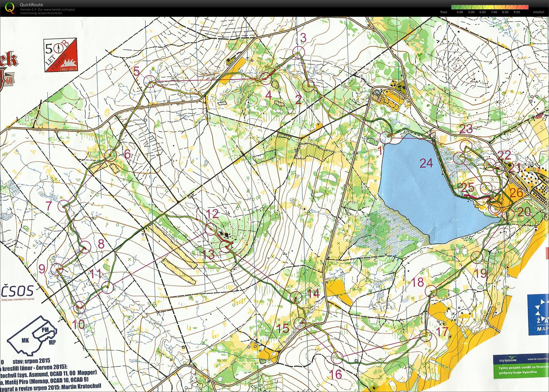Click control number 9 label

(x=42, y=269)
